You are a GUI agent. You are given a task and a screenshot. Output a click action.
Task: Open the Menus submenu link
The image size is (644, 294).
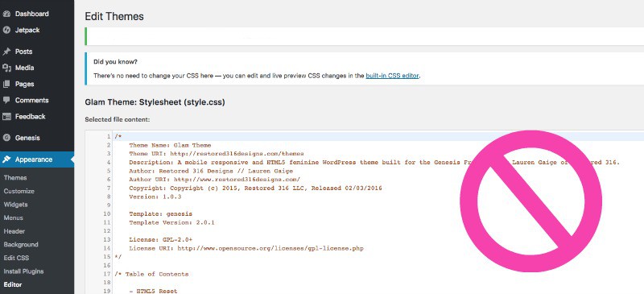(13, 218)
